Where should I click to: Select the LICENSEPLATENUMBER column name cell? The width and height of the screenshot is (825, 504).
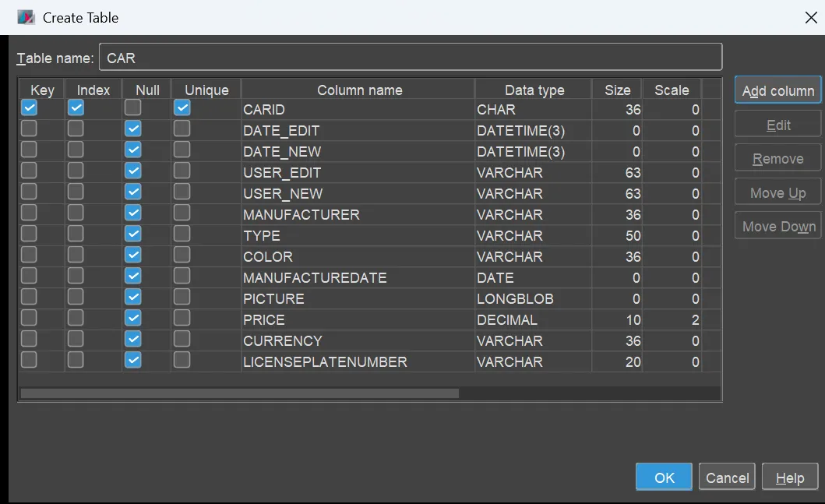tap(358, 362)
